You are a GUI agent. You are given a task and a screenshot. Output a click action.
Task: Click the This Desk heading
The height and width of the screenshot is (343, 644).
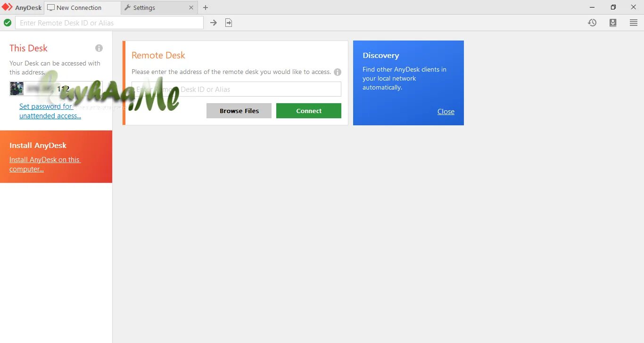point(28,48)
